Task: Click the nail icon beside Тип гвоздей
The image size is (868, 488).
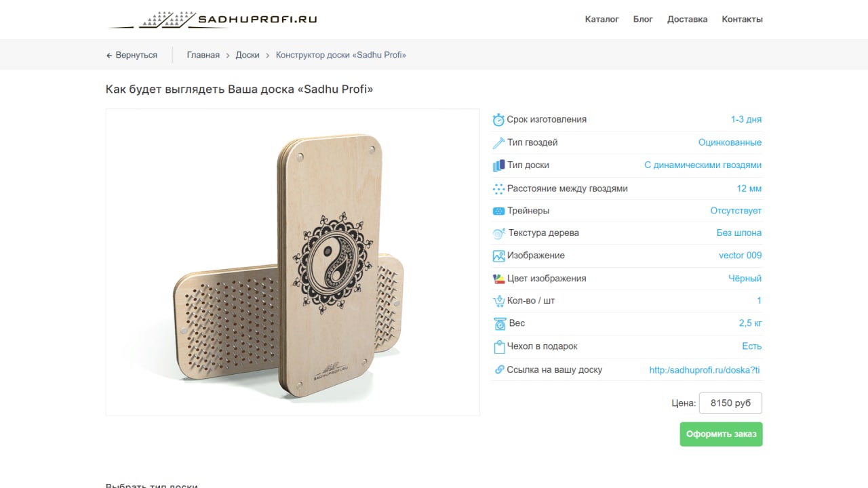Action: [x=498, y=143]
